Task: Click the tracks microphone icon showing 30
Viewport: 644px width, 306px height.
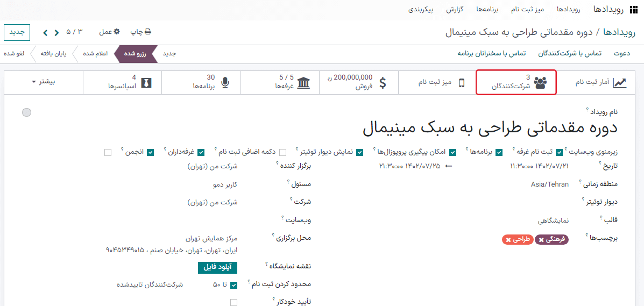Action: click(225, 82)
